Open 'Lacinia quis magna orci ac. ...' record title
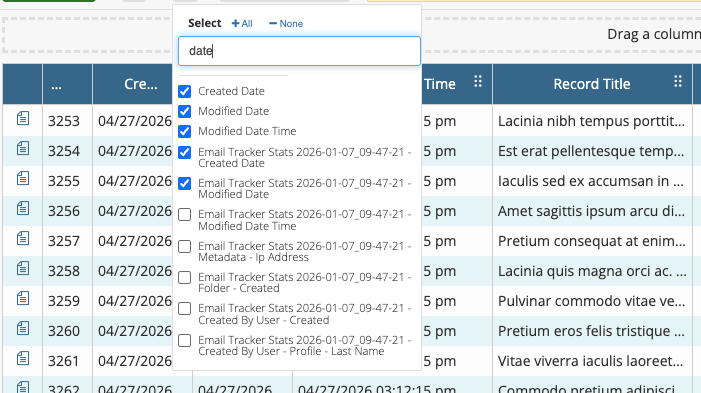 pos(592,271)
